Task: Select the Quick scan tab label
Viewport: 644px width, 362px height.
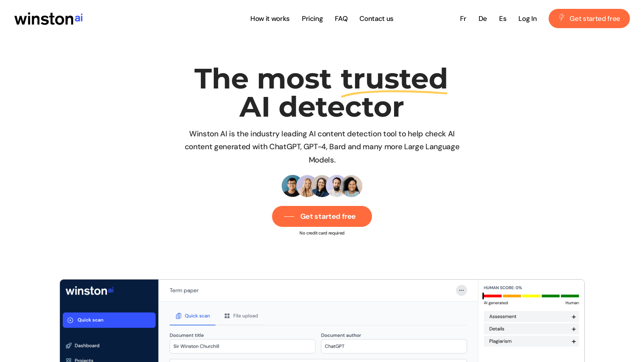Action: pyautogui.click(x=197, y=316)
